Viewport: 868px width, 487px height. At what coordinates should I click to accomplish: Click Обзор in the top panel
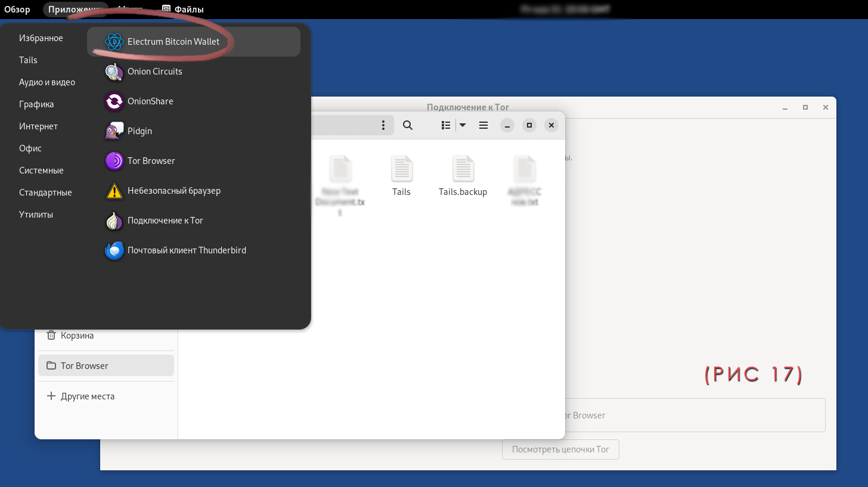17,10
